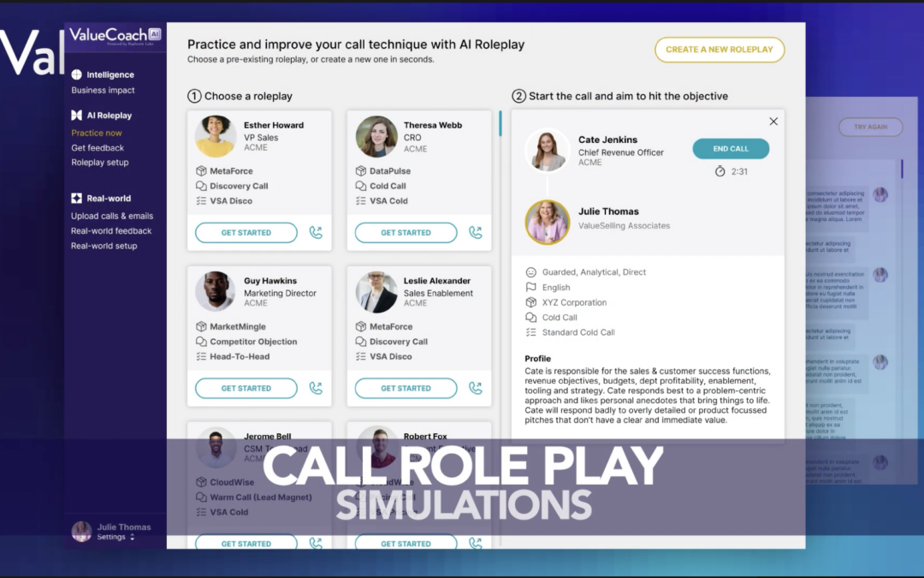Open Business impact page

(x=104, y=90)
